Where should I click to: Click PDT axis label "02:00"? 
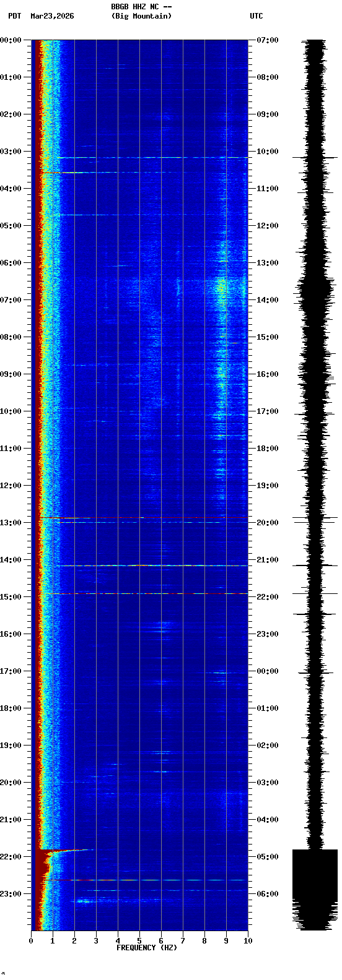tap(11, 114)
